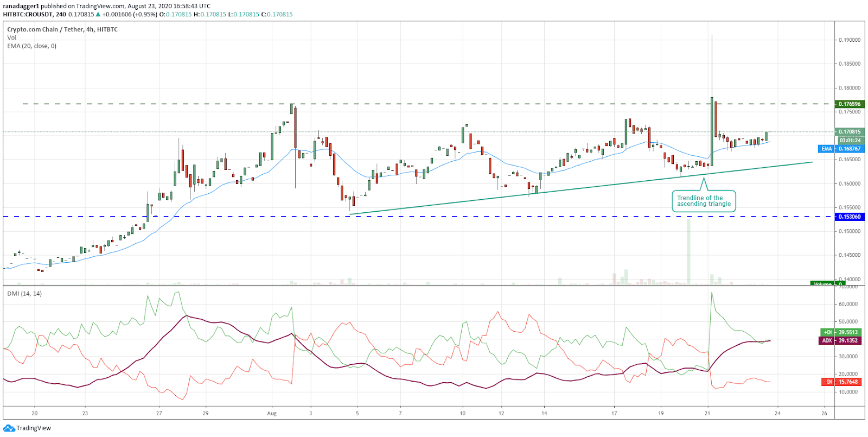Click the 0.190000 price axis tick
Image resolution: width=868 pixels, height=437 pixels.
[x=850, y=40]
